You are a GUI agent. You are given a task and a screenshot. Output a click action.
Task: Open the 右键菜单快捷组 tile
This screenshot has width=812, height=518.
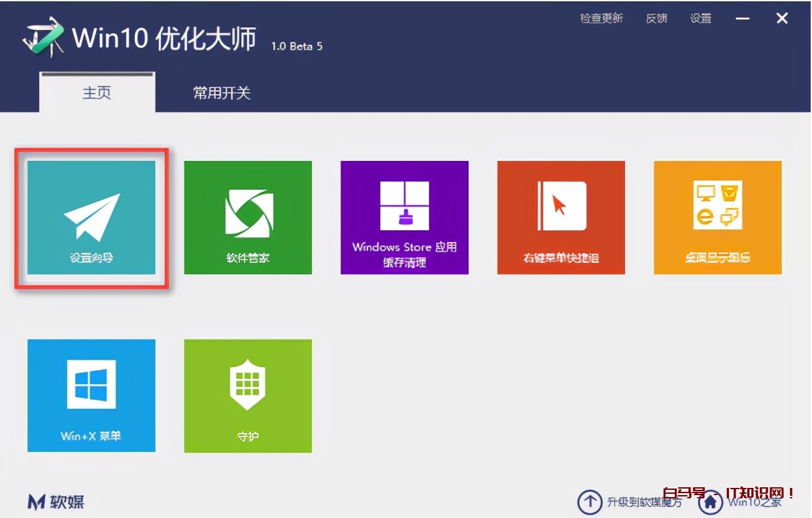click(x=561, y=218)
